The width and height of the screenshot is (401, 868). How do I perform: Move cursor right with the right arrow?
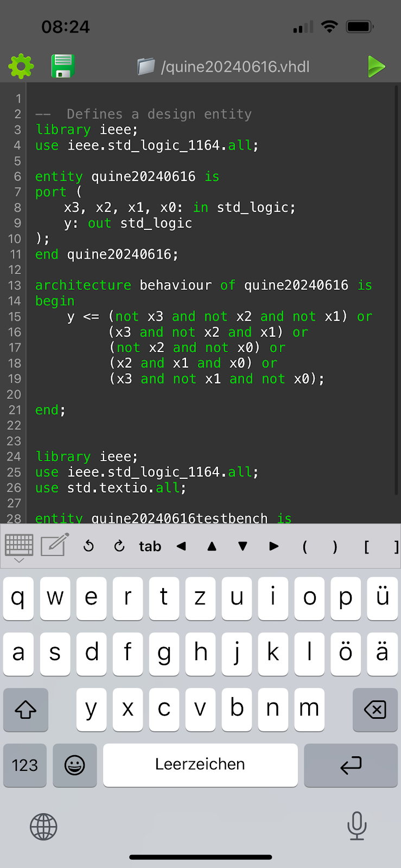tap(274, 546)
